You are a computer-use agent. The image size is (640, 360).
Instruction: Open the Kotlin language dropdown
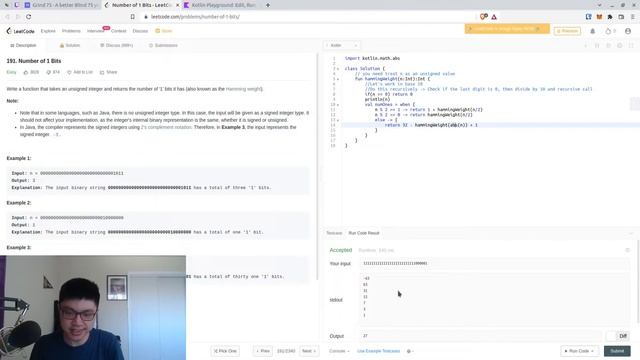(x=342, y=45)
